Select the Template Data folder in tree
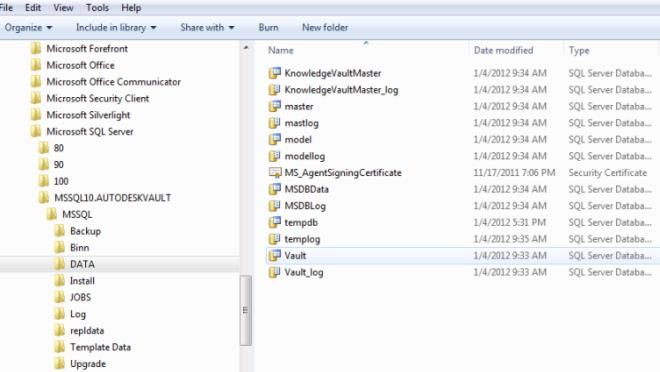Screen dimensions: 660x372 tap(100, 347)
